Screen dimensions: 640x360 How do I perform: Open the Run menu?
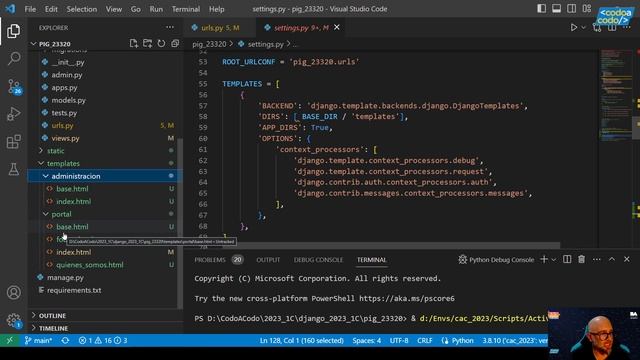click(156, 9)
